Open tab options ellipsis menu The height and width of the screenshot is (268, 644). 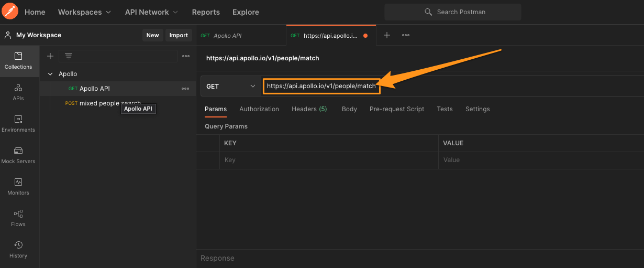click(406, 35)
